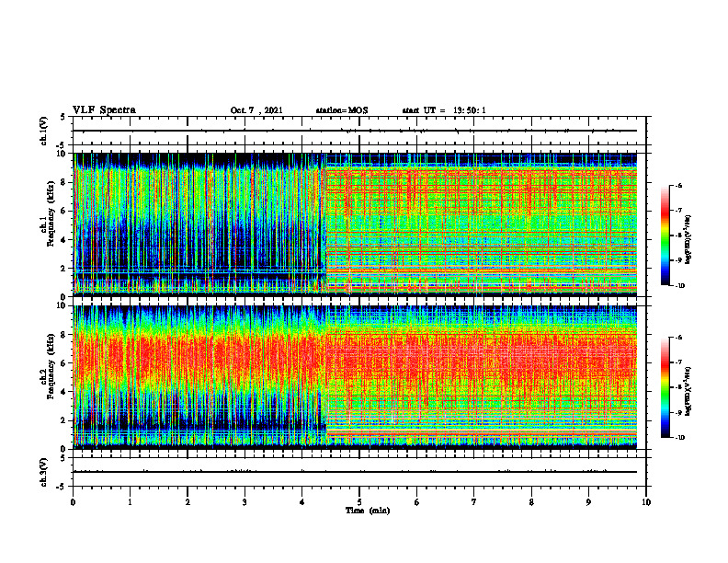Click the ch.1 "Frequency (kHz)" axis label
This screenshot has height=563, width=728.
[51, 213]
